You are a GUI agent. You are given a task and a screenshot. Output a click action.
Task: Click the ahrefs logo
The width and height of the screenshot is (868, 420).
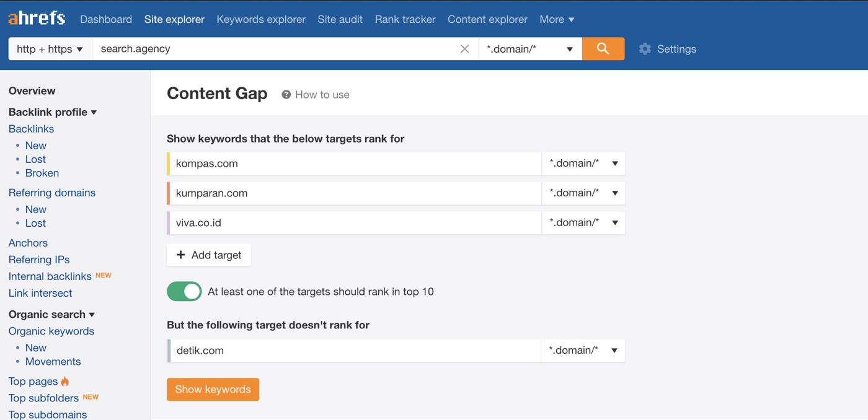[37, 18]
